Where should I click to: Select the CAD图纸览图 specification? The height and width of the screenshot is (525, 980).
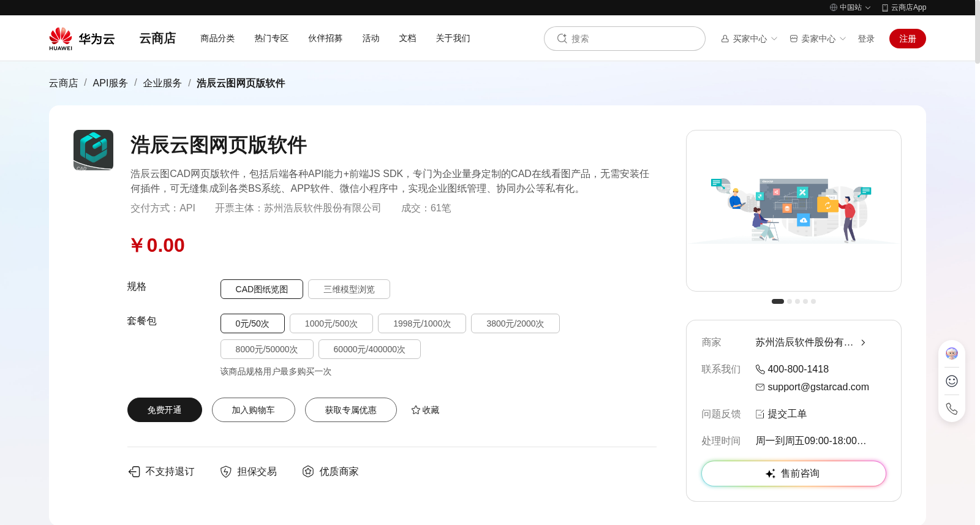pyautogui.click(x=262, y=289)
